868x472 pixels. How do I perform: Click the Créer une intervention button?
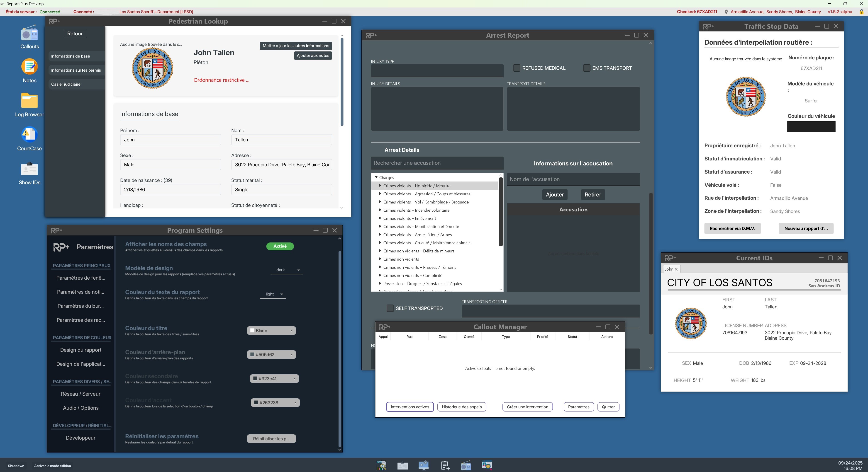pos(527,407)
